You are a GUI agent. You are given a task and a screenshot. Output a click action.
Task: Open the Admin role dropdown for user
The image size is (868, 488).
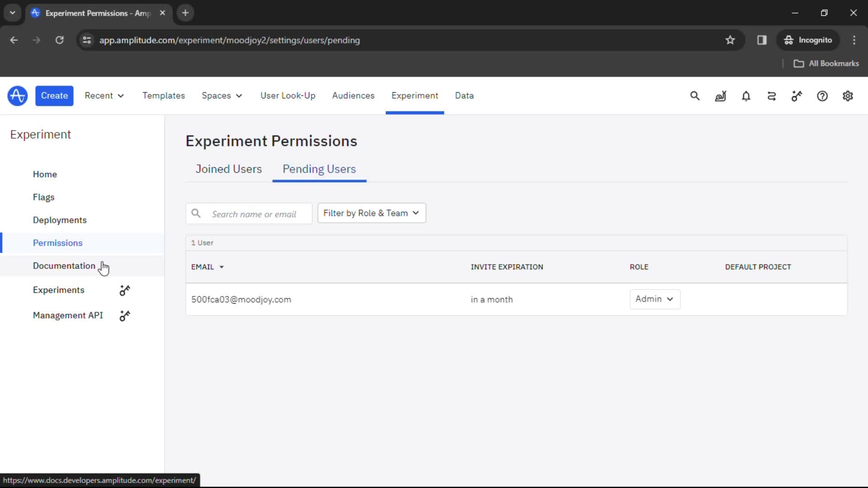coord(654,299)
